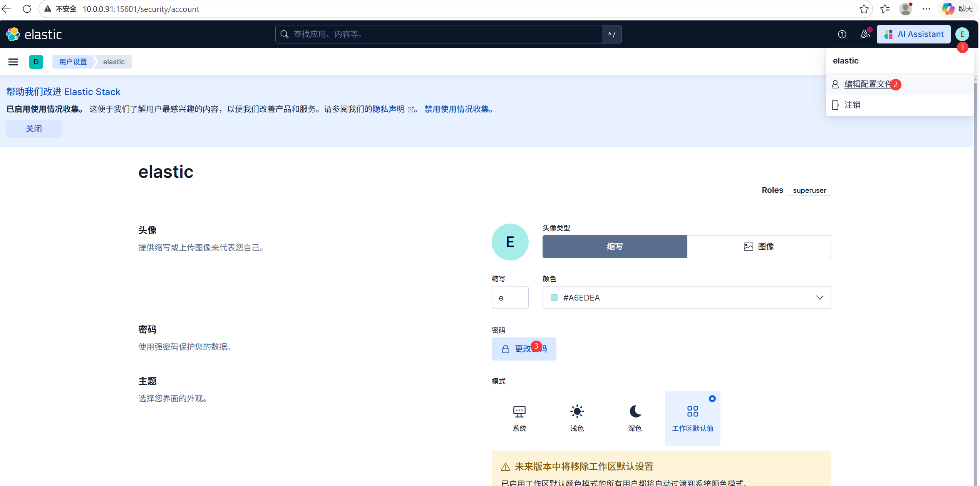Click the 更改密码 change password button
Image resolution: width=980 pixels, height=486 pixels.
[524, 349]
